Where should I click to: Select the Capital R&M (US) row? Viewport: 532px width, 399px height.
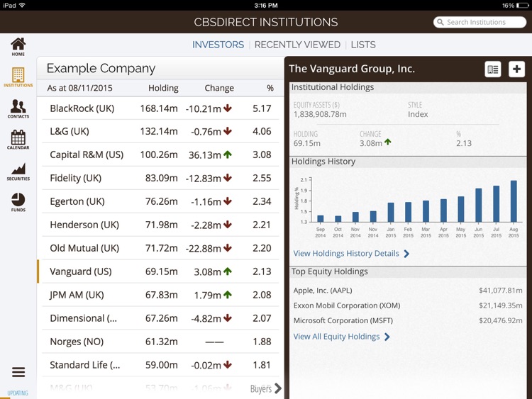point(160,154)
